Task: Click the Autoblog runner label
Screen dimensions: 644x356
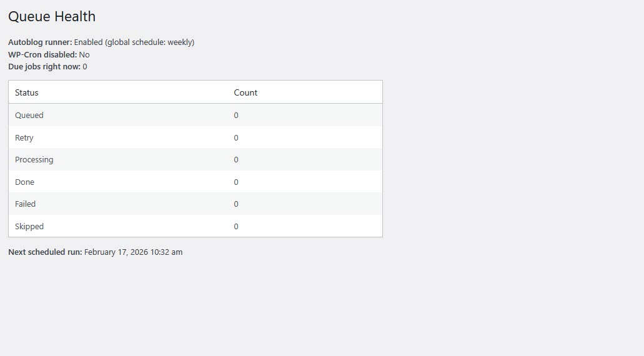Action: [x=40, y=42]
